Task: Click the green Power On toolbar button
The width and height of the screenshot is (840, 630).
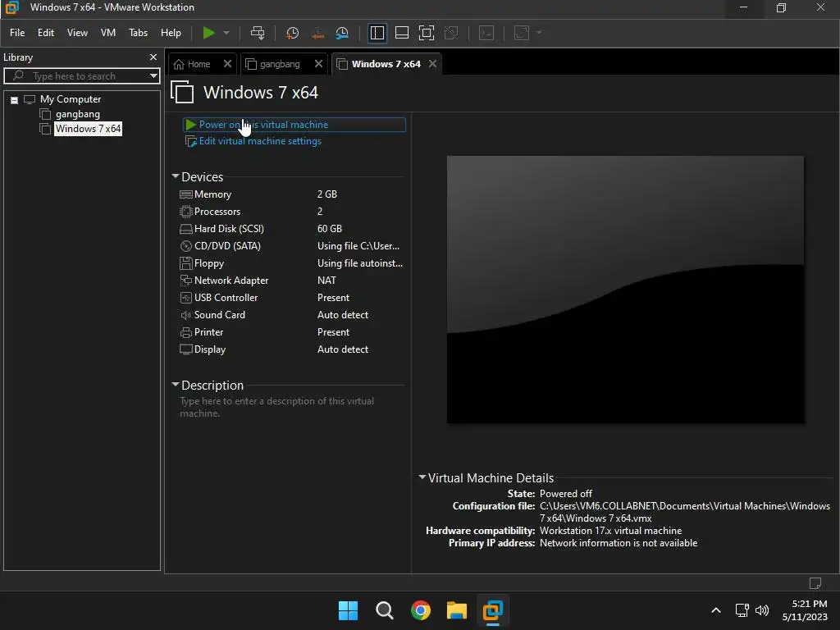Action: point(208,33)
